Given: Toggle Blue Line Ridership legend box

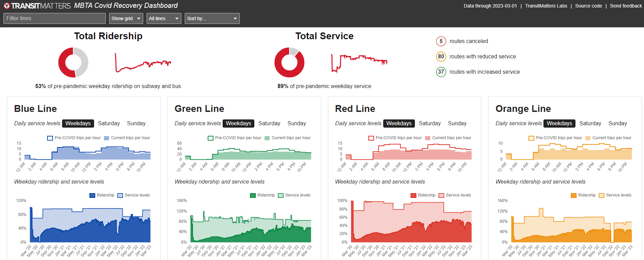Looking at the screenshot, I should pos(92,196).
